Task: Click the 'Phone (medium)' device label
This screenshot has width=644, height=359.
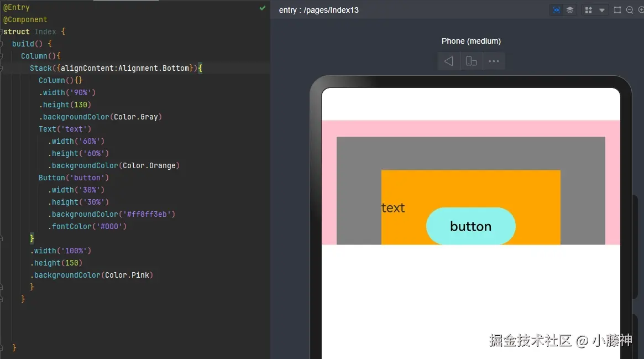Action: pos(471,41)
